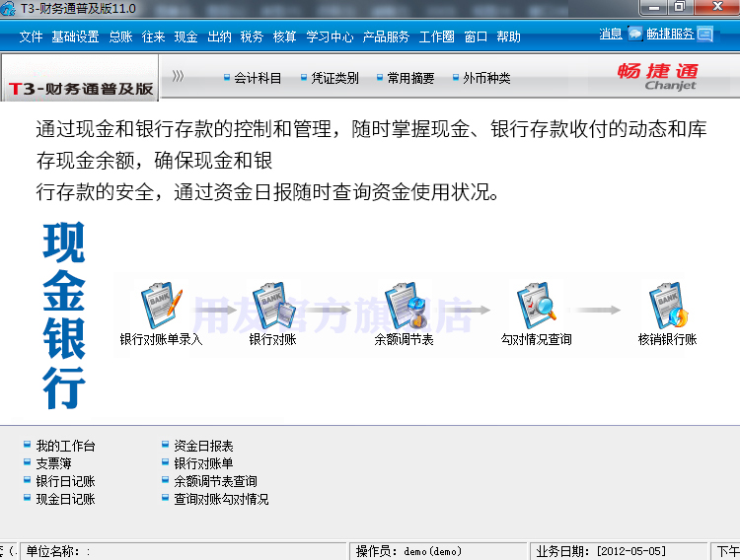740x560 pixels.
Task: Open the 文件 menu
Action: [x=32, y=36]
